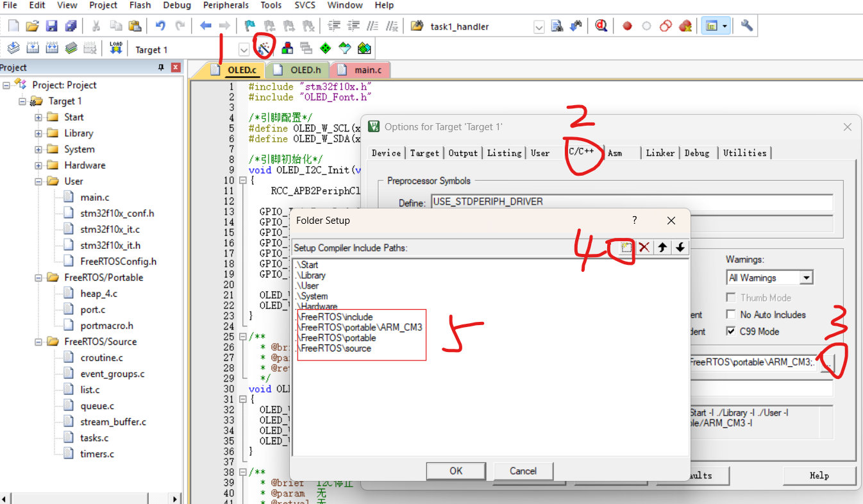Click the Paste toolbar icon
The image size is (863, 504).
[x=135, y=26]
